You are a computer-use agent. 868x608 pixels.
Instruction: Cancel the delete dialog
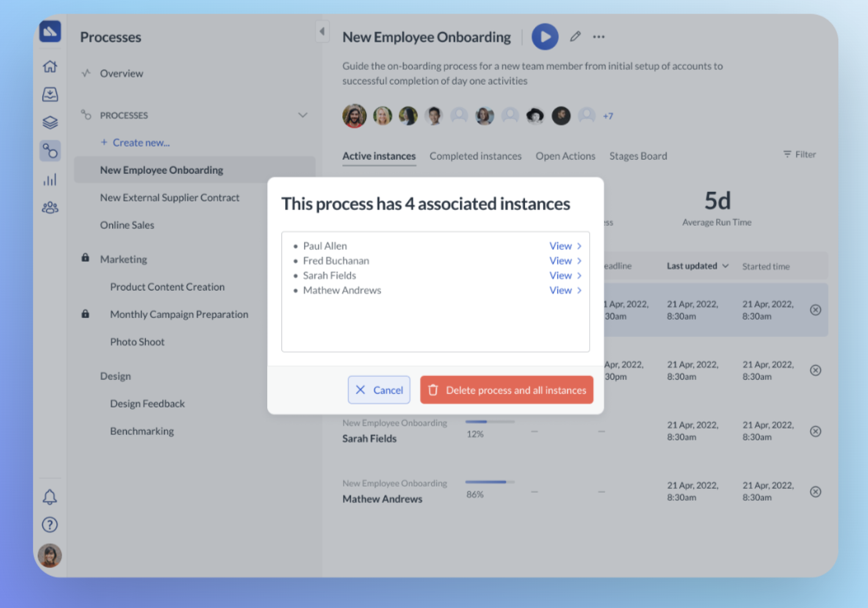[379, 390]
